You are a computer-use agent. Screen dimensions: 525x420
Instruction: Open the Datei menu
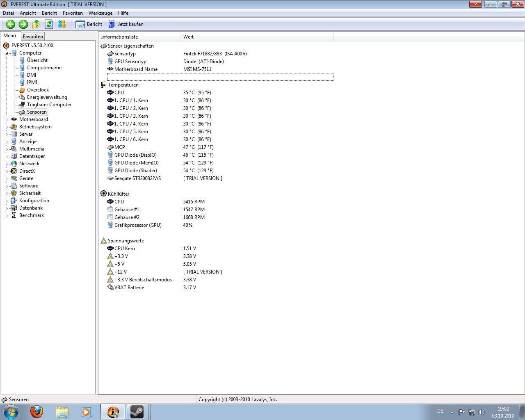coord(8,13)
